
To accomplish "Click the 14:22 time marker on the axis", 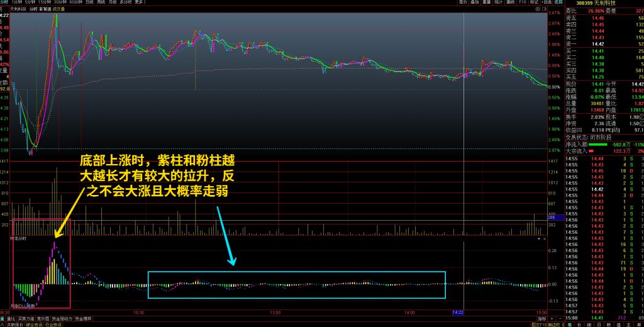I will [457, 312].
